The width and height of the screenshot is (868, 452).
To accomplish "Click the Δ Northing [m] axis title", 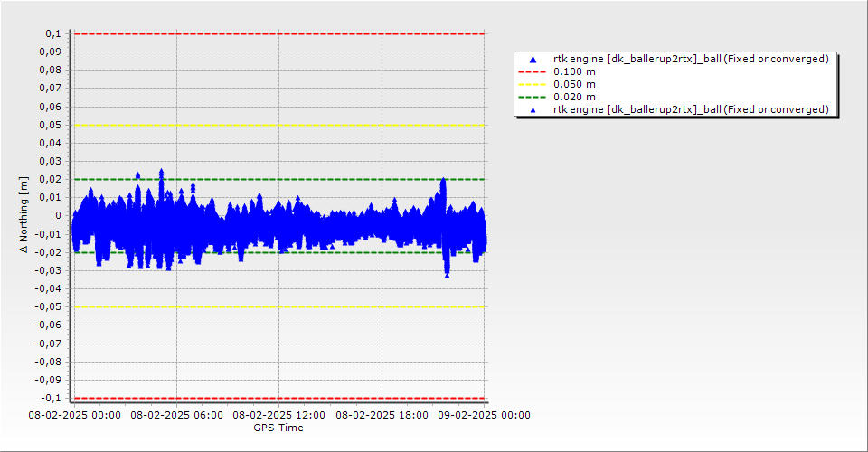I will tap(24, 215).
